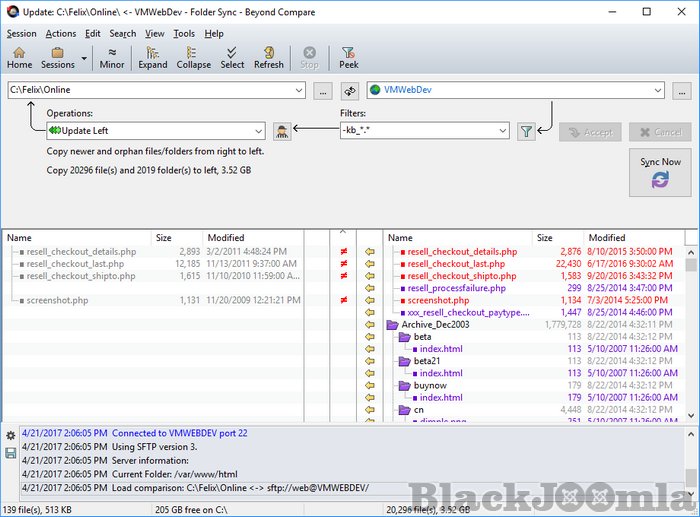Click the Select toolbar icon
700x517 pixels.
[x=232, y=57]
